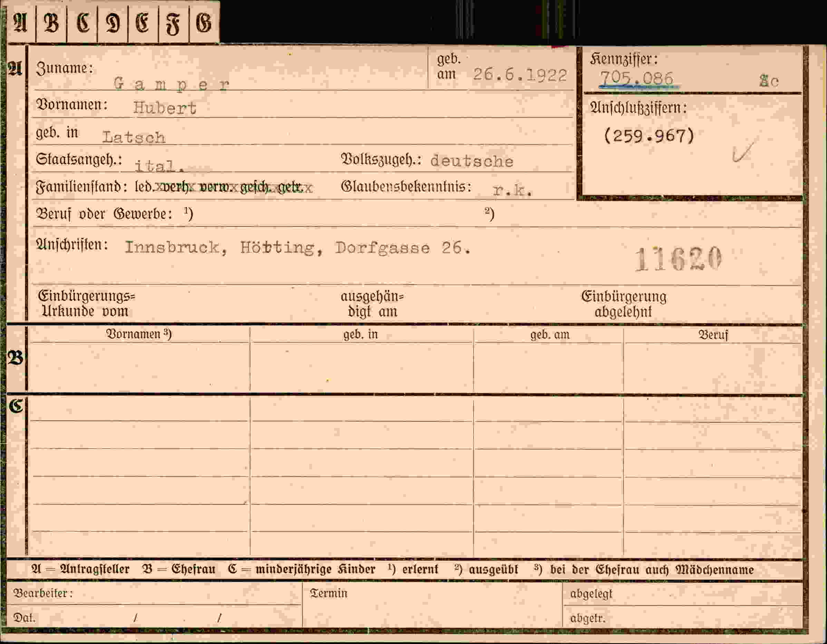Click the '²) ausgeübt' footnote
Viewport: 827px width, 644px height.
[x=486, y=569]
